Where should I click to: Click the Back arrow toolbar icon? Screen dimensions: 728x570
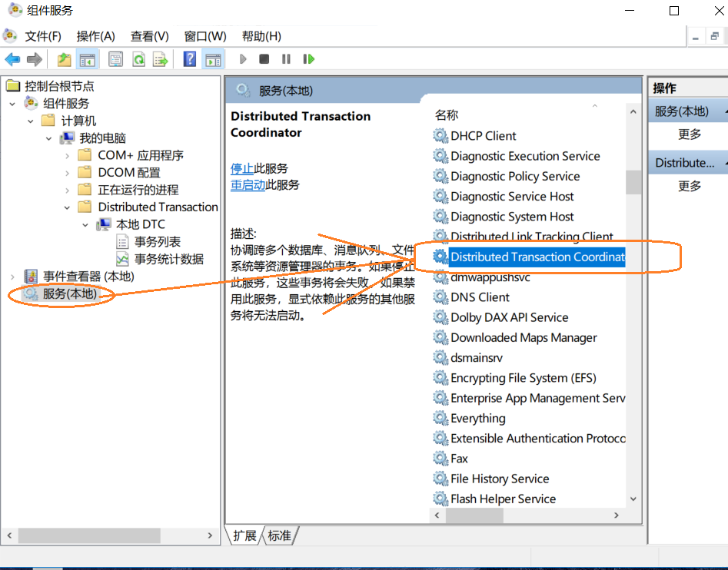coord(12,59)
